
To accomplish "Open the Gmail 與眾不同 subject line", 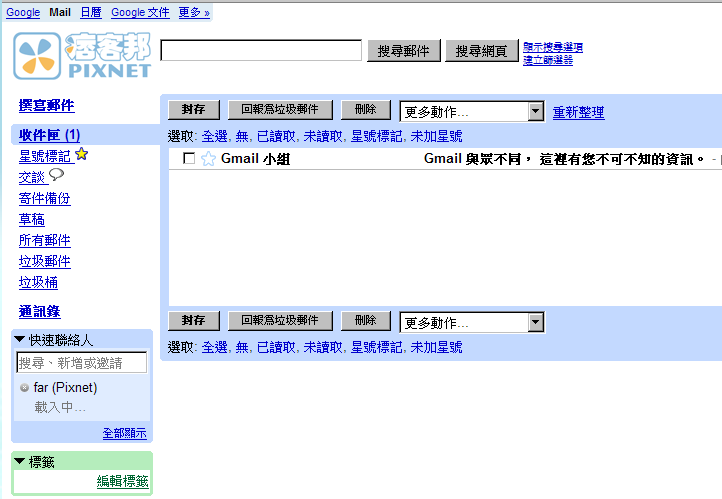I will [x=564, y=159].
